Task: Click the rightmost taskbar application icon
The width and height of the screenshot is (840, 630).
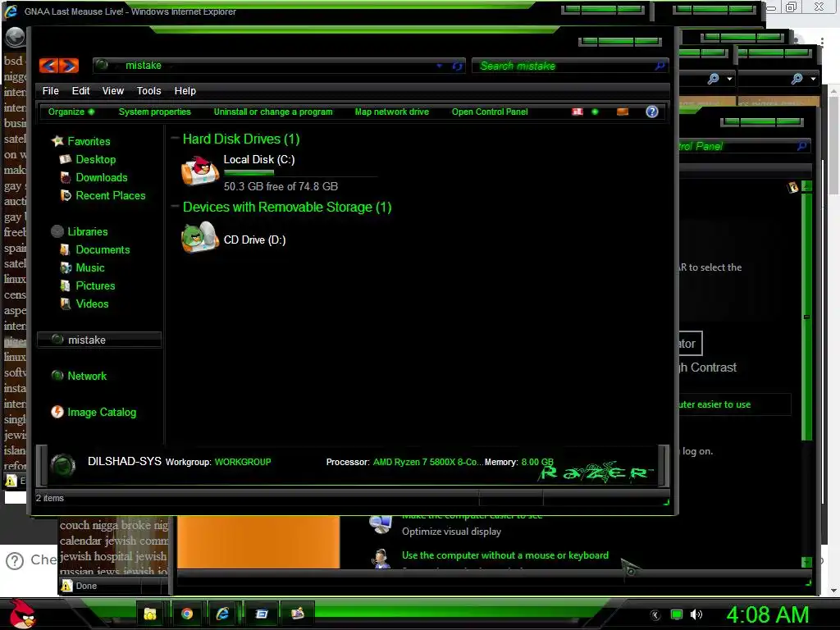Action: point(298,614)
